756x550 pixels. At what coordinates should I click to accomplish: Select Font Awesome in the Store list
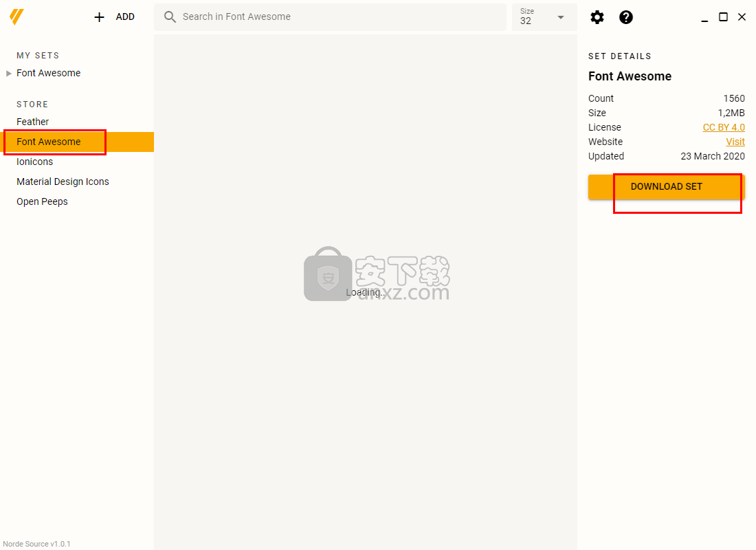pyautogui.click(x=77, y=142)
